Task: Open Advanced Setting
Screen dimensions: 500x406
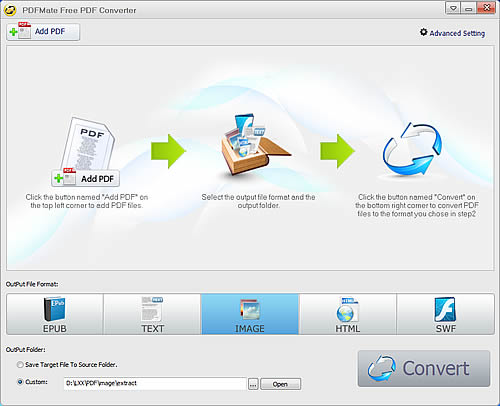Action: (452, 33)
